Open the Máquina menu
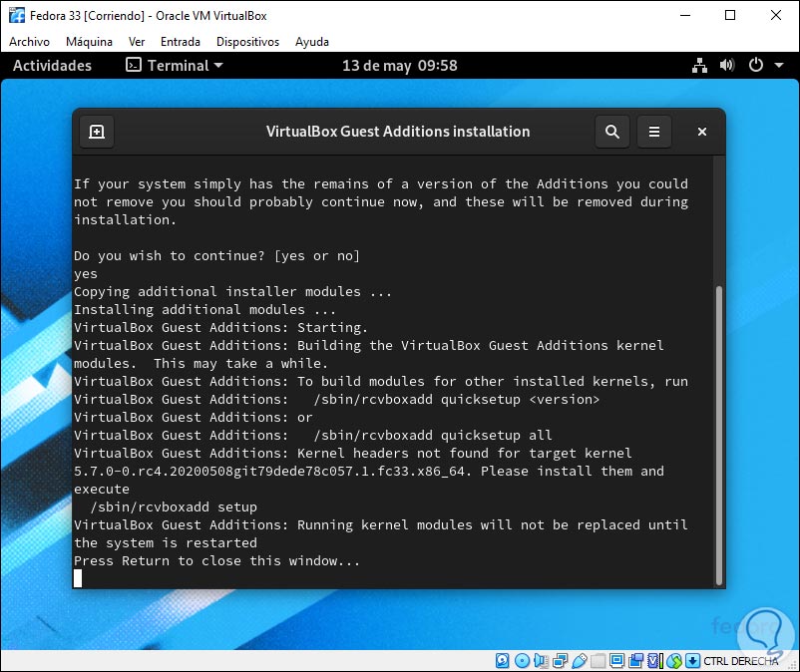800x672 pixels. 89,42
